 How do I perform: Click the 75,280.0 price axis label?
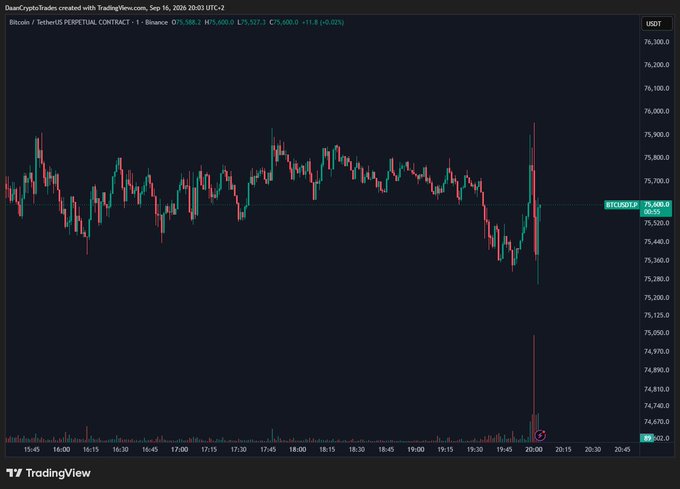click(x=656, y=279)
